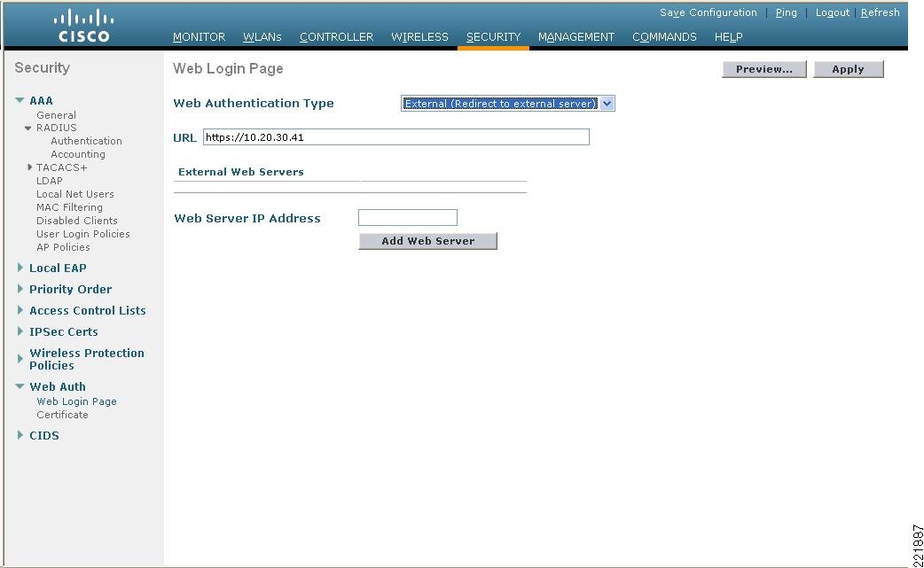The width and height of the screenshot is (924, 568).
Task: Expand the IPSec Certs section arrow
Action: [20, 331]
